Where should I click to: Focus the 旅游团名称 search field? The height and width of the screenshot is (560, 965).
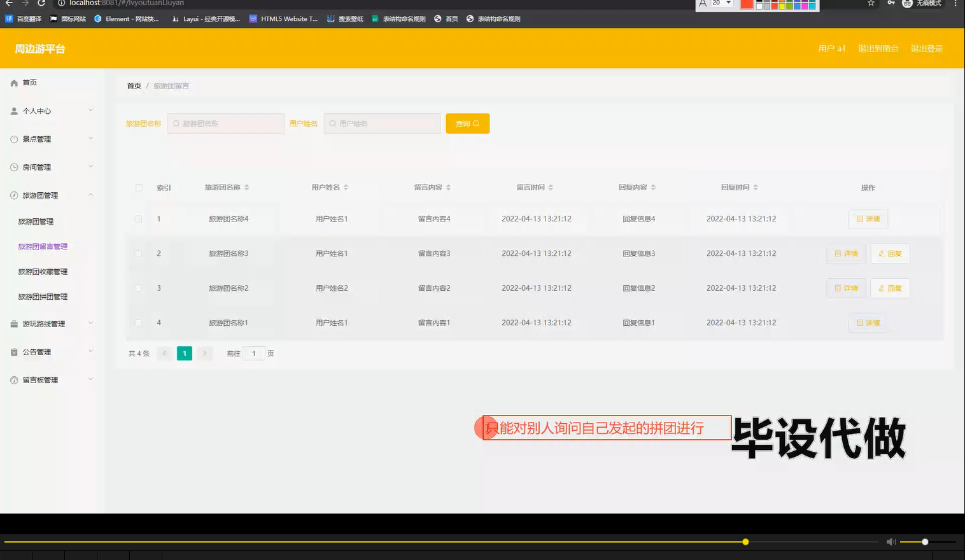tap(226, 123)
